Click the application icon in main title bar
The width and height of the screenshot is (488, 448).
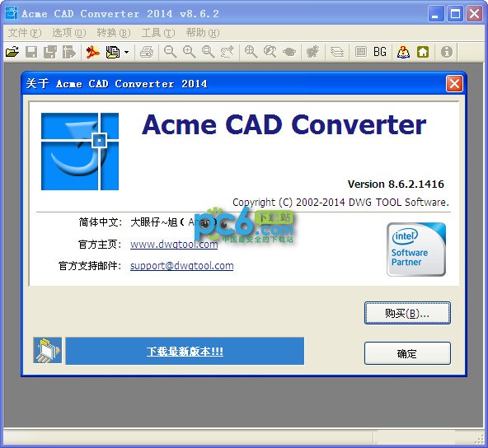tap(12, 13)
